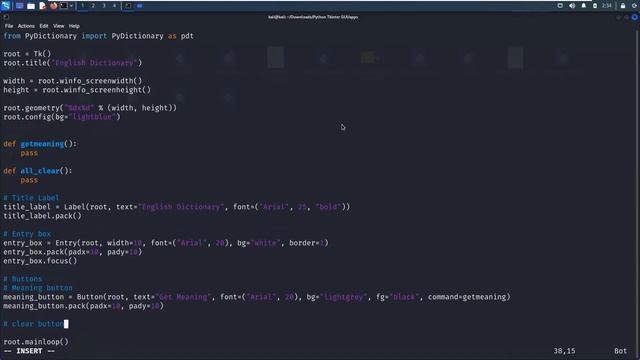
Task: Lock the screen with padlock icon
Action: tap(623, 6)
